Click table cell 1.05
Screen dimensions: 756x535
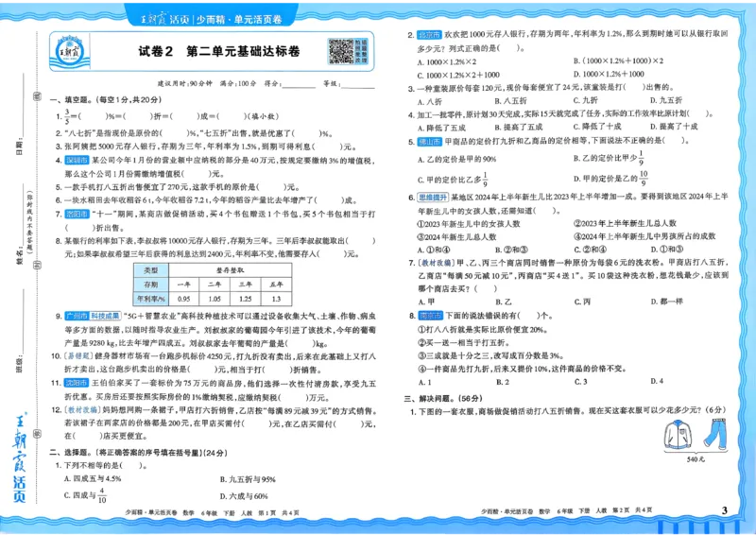coord(215,299)
